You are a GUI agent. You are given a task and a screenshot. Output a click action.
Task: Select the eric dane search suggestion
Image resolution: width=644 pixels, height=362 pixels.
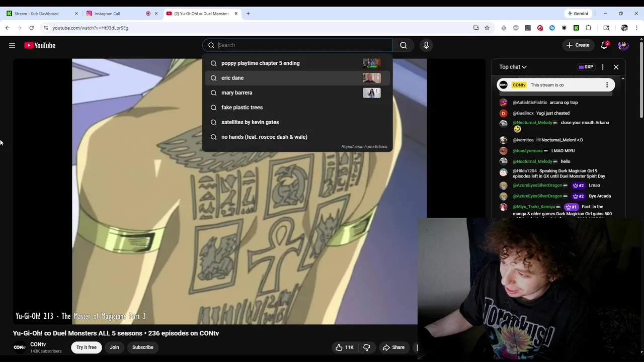pos(297,78)
